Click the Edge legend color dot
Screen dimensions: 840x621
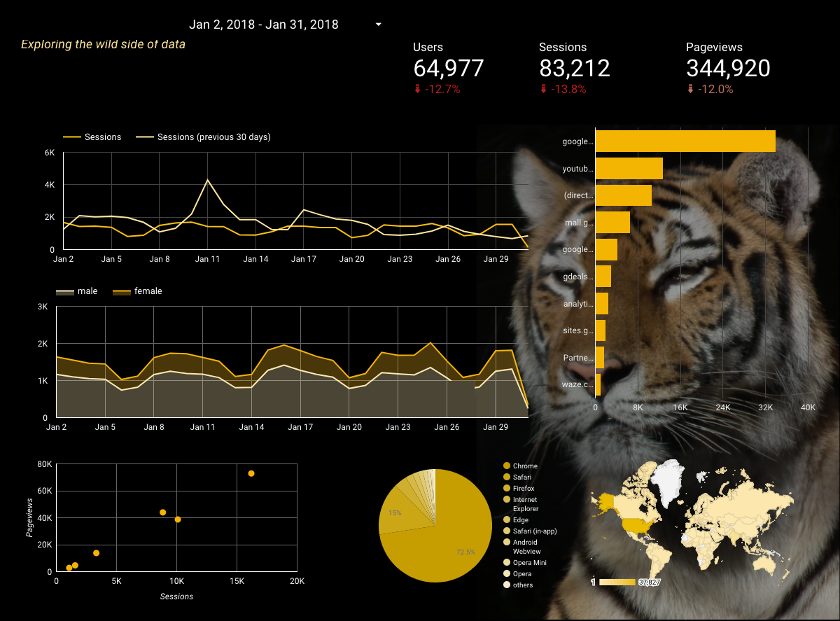click(x=506, y=520)
